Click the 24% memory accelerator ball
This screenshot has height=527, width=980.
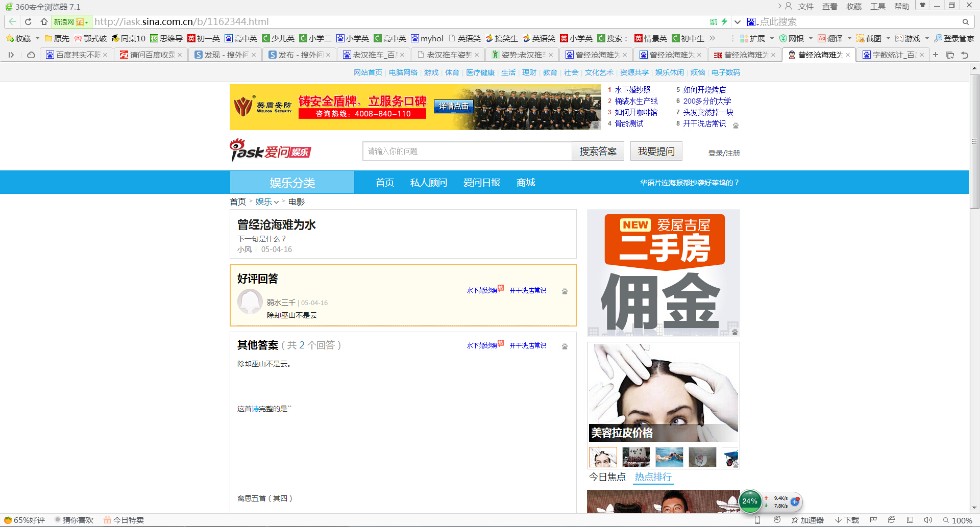point(750,501)
